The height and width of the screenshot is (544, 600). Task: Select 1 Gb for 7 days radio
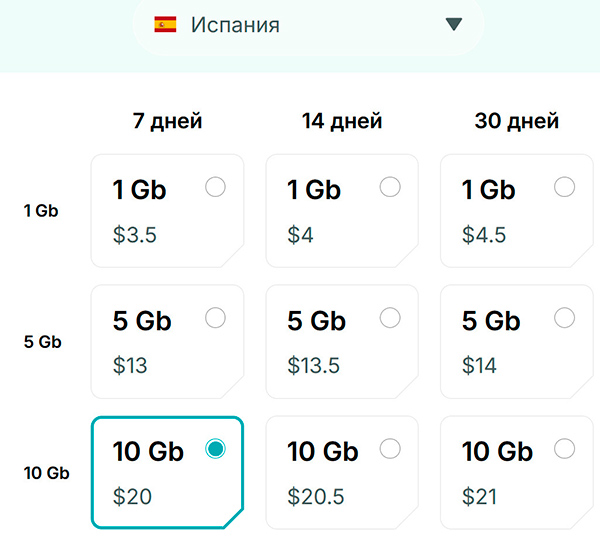(x=215, y=187)
